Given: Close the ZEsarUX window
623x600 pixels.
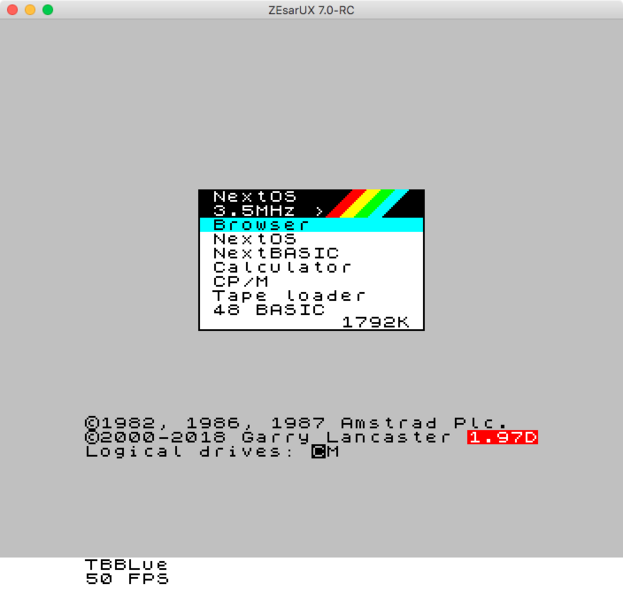Looking at the screenshot, I should [x=13, y=10].
